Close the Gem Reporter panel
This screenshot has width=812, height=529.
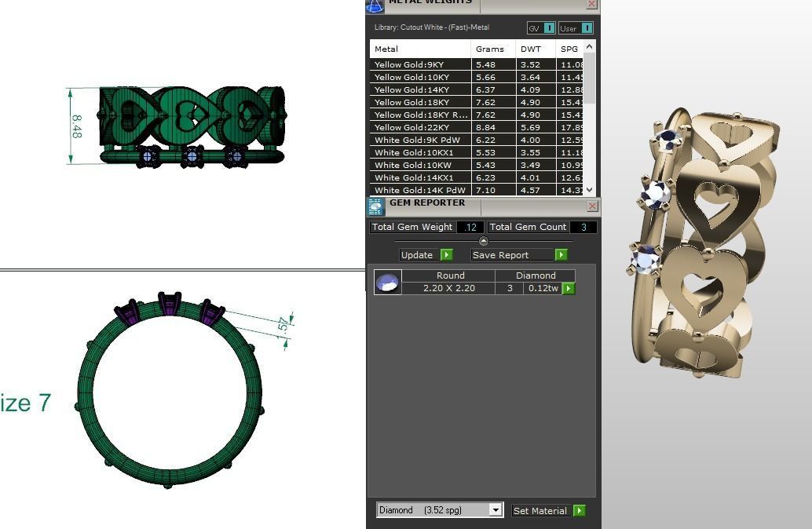[x=592, y=206]
